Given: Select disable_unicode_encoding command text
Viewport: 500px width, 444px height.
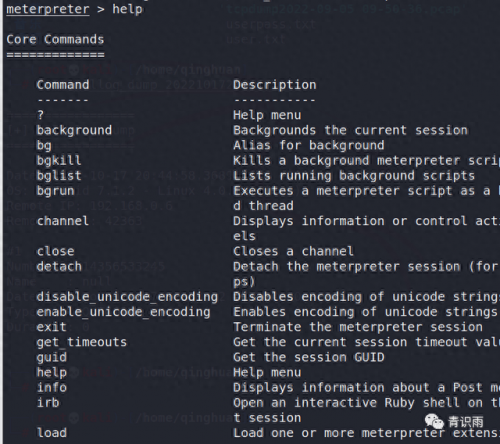Looking at the screenshot, I should [x=127, y=297].
